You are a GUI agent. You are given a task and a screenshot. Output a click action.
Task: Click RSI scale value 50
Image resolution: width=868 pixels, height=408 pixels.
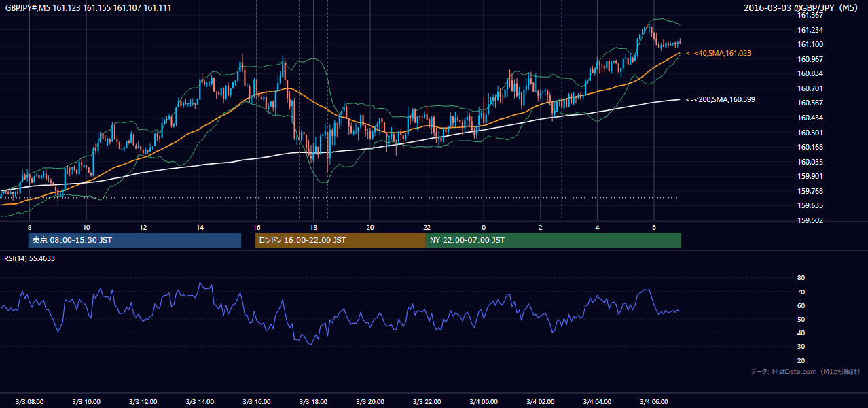(x=801, y=319)
